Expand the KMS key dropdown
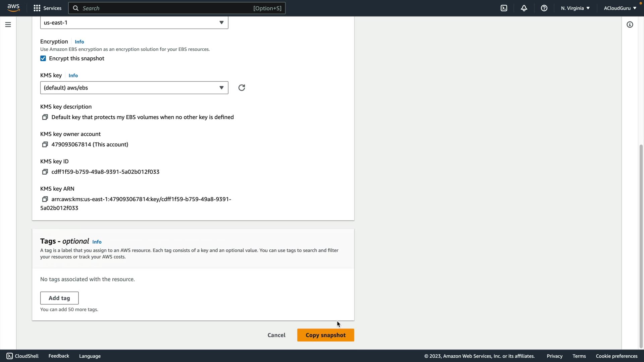The image size is (644, 362). click(x=134, y=88)
